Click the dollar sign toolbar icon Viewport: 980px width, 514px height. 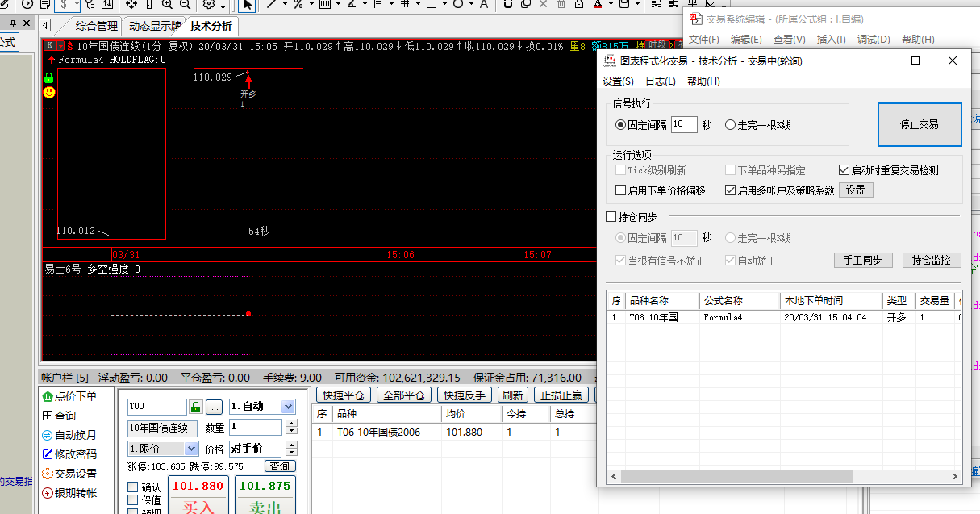(64, 4)
